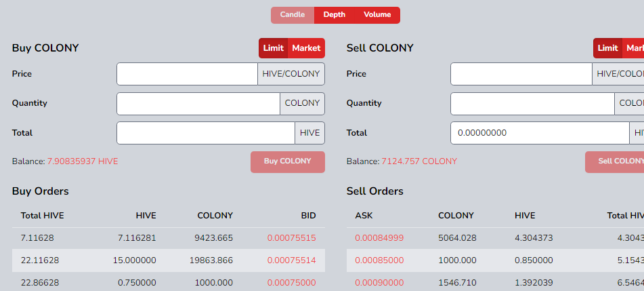Select bid price 0.00075000

point(292,283)
